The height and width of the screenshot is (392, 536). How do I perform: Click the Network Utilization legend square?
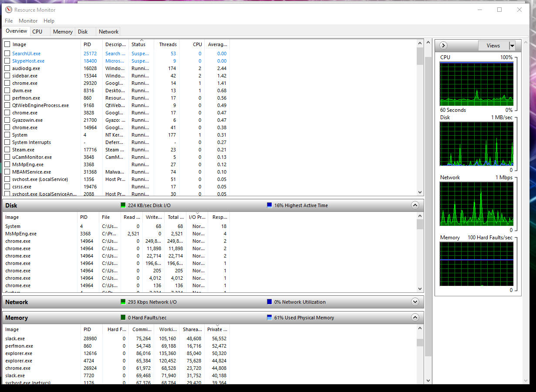click(x=270, y=302)
